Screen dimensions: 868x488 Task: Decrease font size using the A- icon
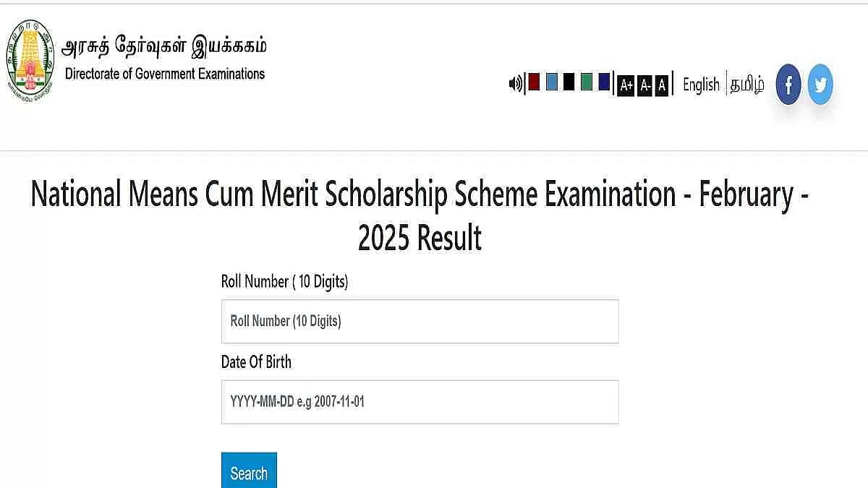pyautogui.click(x=644, y=85)
